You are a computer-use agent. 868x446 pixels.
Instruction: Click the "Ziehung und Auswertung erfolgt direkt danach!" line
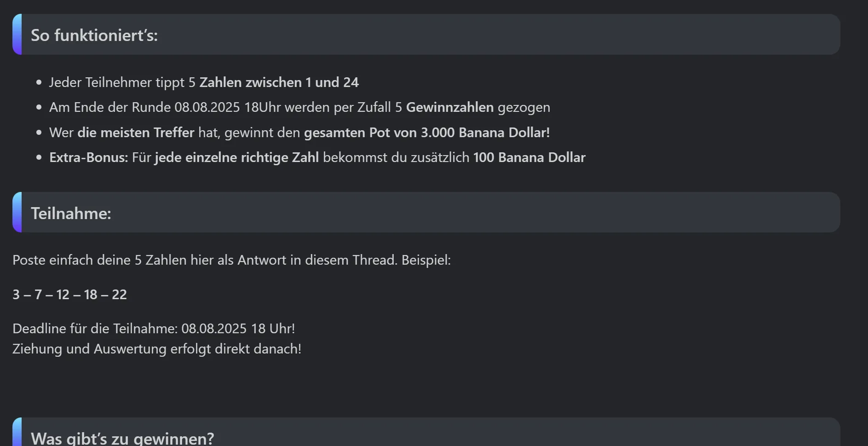coord(157,349)
